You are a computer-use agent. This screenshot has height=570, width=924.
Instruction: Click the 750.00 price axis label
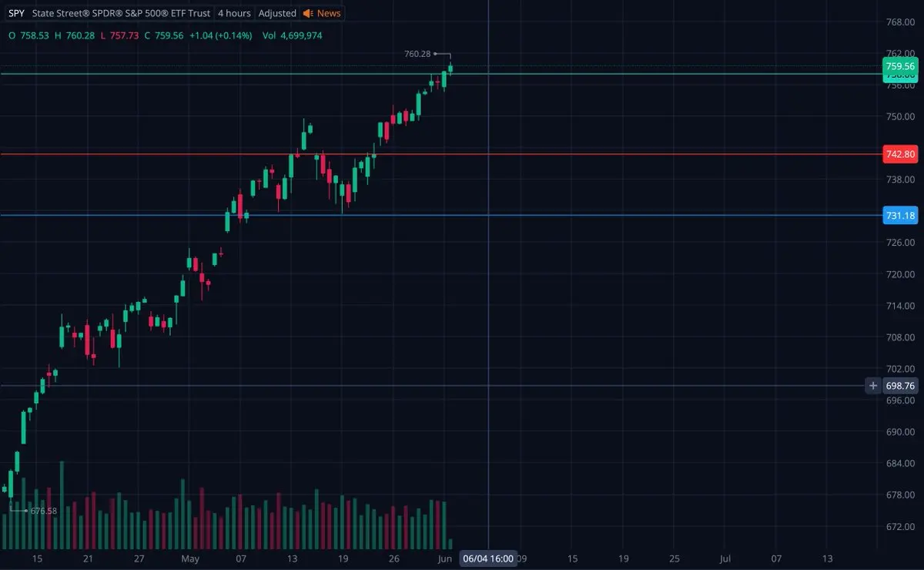coord(899,116)
